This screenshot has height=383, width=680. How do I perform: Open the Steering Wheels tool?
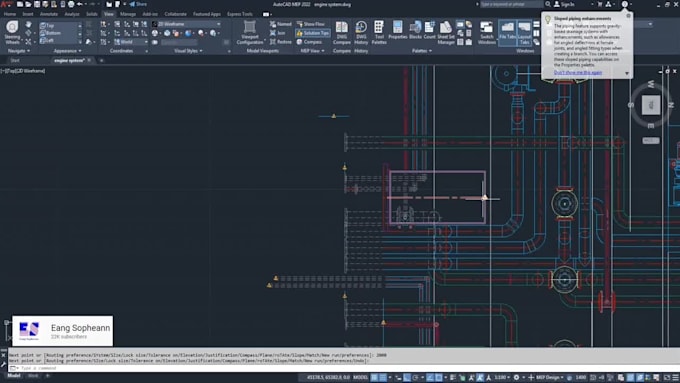pyautogui.click(x=12, y=32)
